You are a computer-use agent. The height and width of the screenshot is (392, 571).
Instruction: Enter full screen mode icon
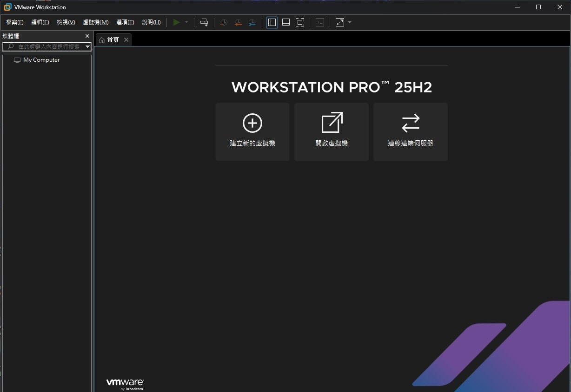coord(300,22)
